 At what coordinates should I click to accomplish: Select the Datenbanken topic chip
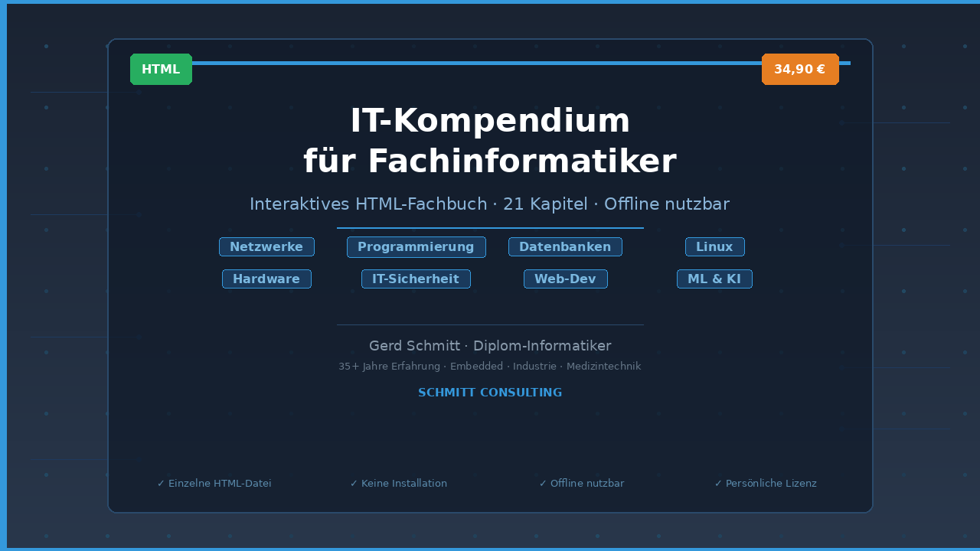point(565,246)
